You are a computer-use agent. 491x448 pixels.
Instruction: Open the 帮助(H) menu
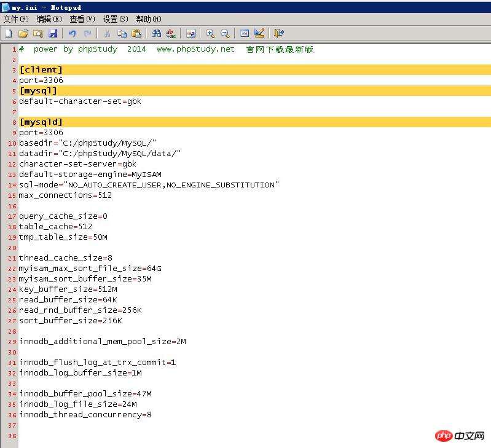(148, 20)
